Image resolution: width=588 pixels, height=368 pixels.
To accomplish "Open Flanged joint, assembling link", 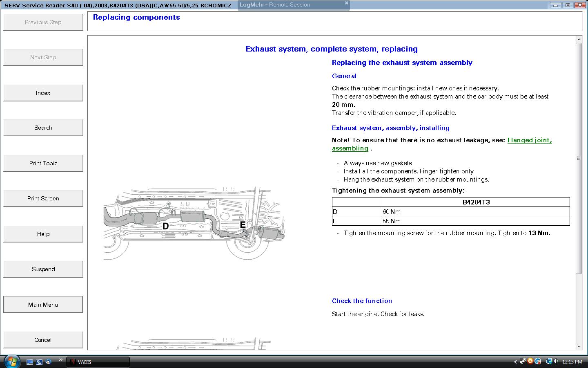I will pos(529,140).
